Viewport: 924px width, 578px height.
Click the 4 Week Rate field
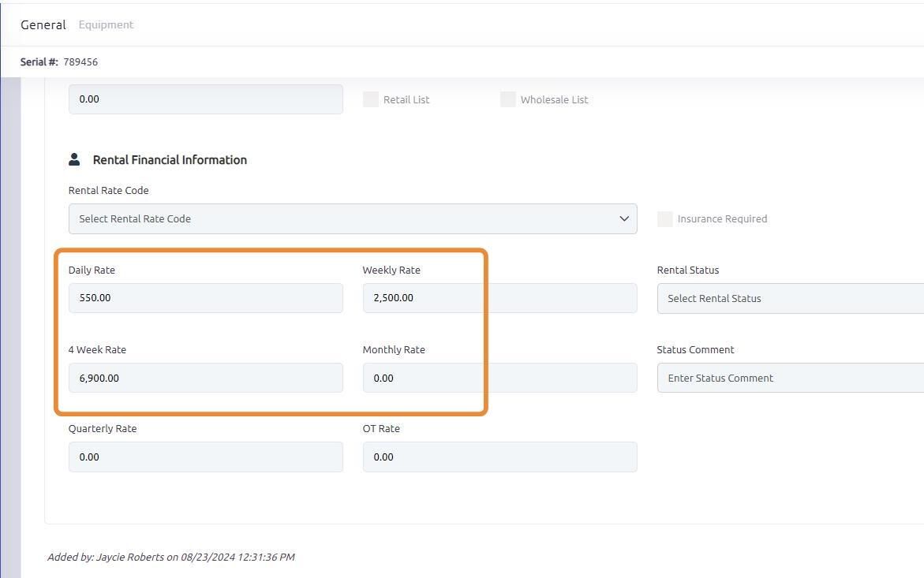205,378
